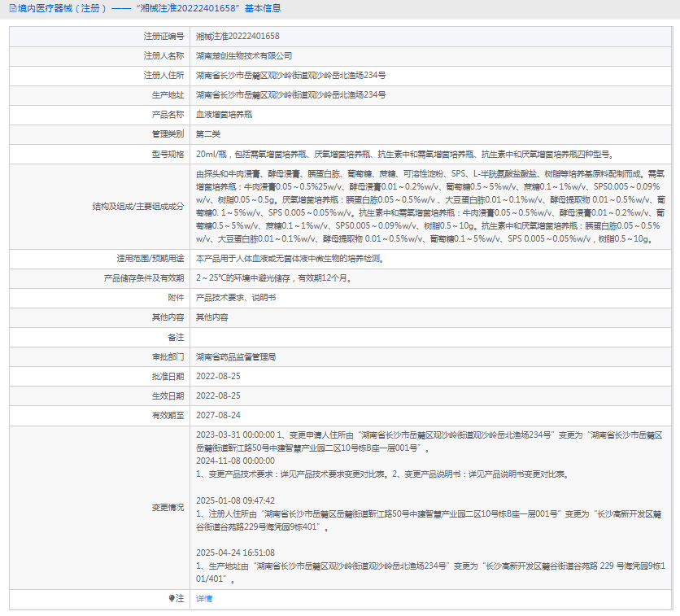This screenshot has width=680, height=616.
Task: Select approver 湖南省药品监督管理局
Action: tap(236, 357)
